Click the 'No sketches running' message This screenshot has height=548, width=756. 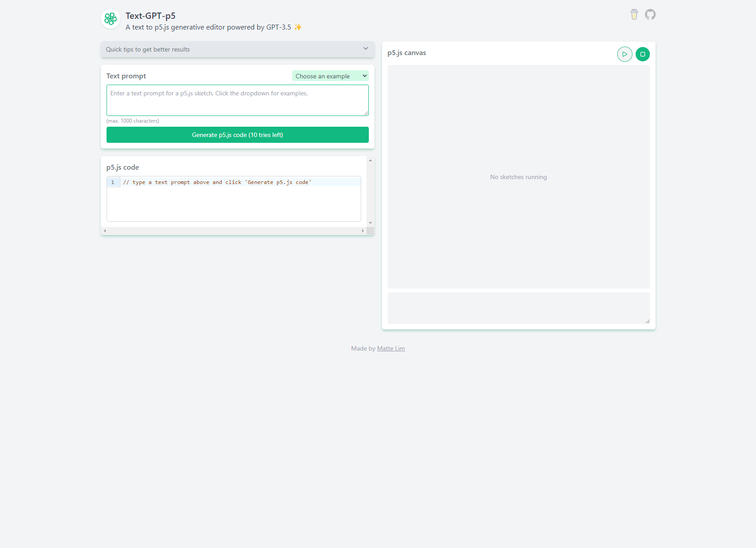click(x=518, y=177)
